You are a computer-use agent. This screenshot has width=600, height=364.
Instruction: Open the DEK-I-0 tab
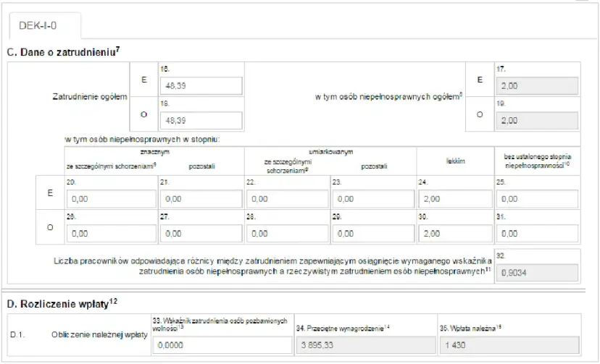pyautogui.click(x=43, y=25)
